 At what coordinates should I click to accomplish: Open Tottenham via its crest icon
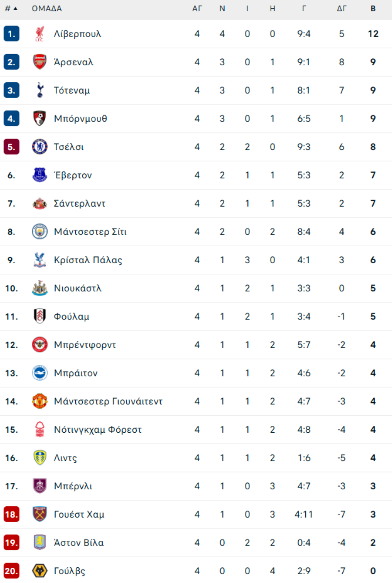(x=40, y=90)
